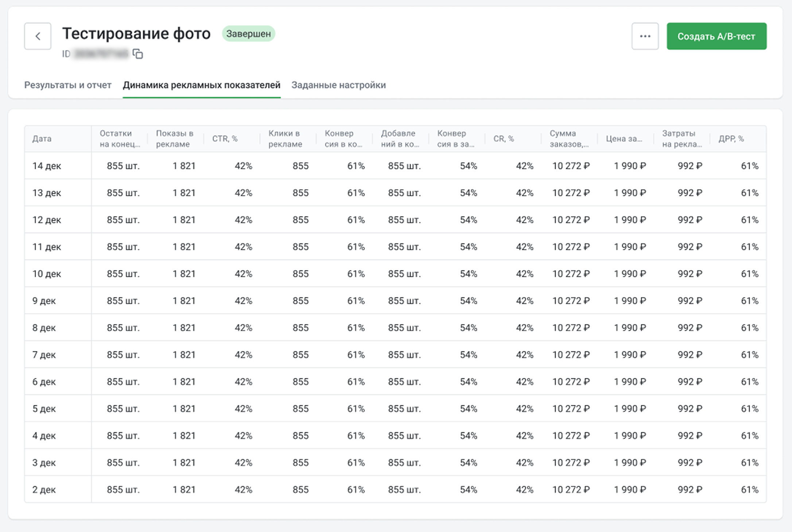Image resolution: width=792 pixels, height=532 pixels.
Task: Switch to Результаты и отчет tab
Action: coord(68,85)
